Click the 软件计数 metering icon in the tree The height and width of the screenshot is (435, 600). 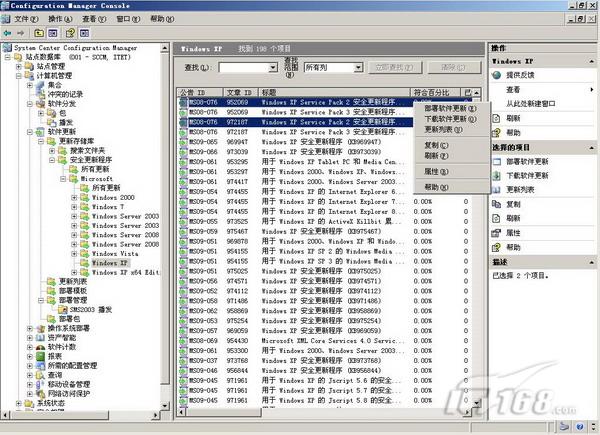pyautogui.click(x=41, y=347)
